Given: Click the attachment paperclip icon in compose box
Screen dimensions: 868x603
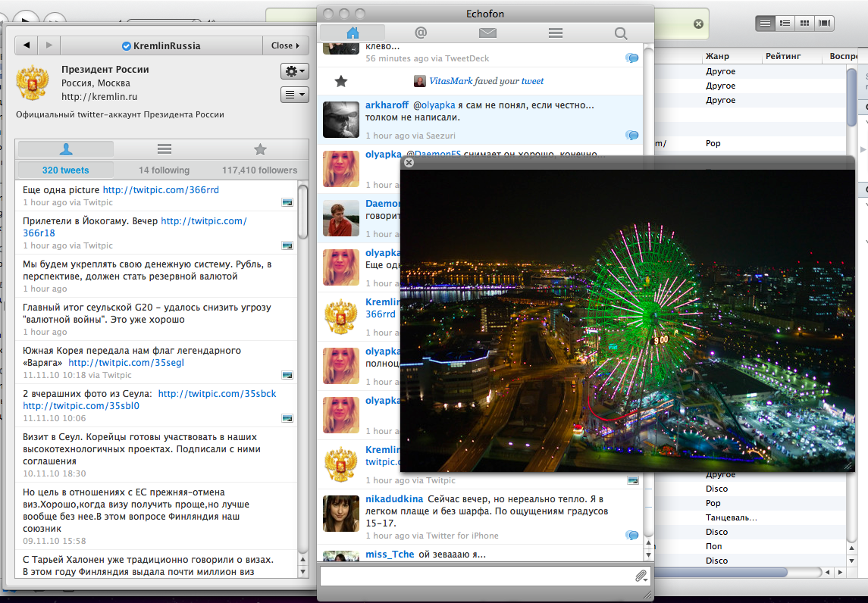Looking at the screenshot, I should coord(641,576).
